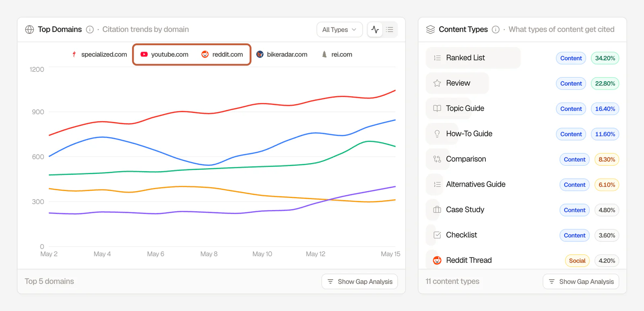
Task: Toggle the reddit.com series label
Action: (x=227, y=54)
